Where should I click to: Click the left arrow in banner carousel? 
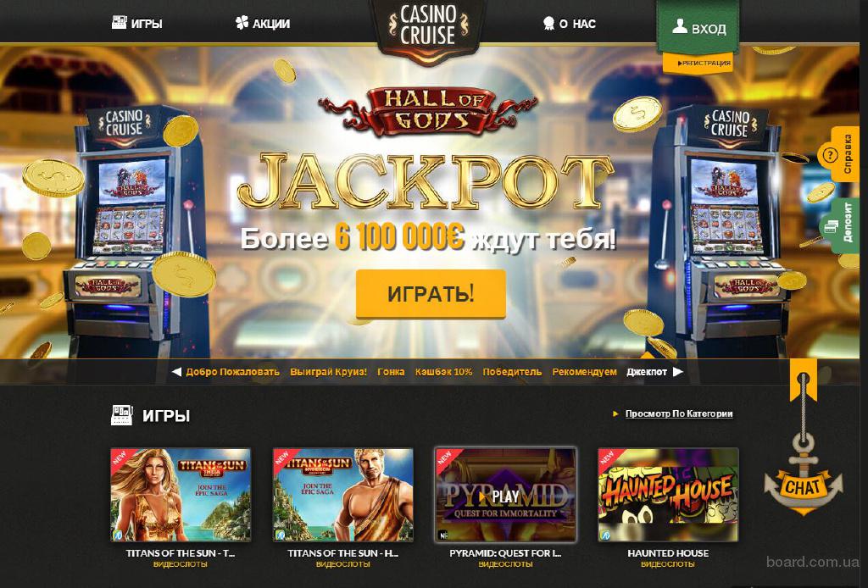pyautogui.click(x=176, y=372)
